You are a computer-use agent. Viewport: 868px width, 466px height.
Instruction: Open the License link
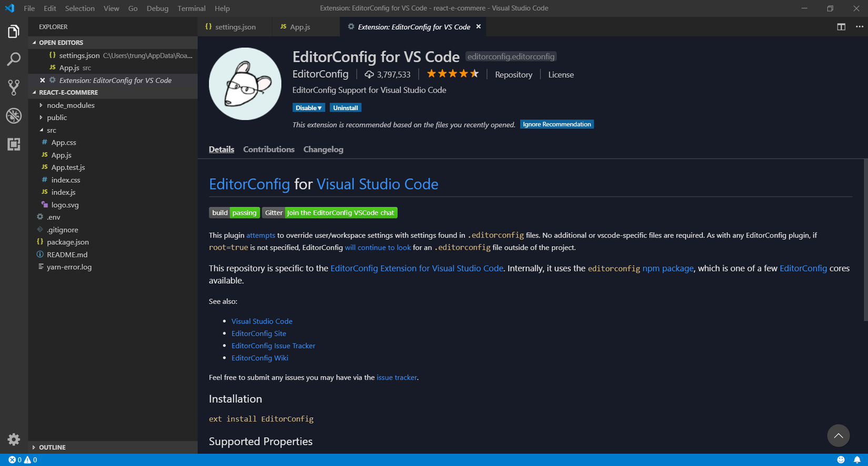[x=561, y=75]
